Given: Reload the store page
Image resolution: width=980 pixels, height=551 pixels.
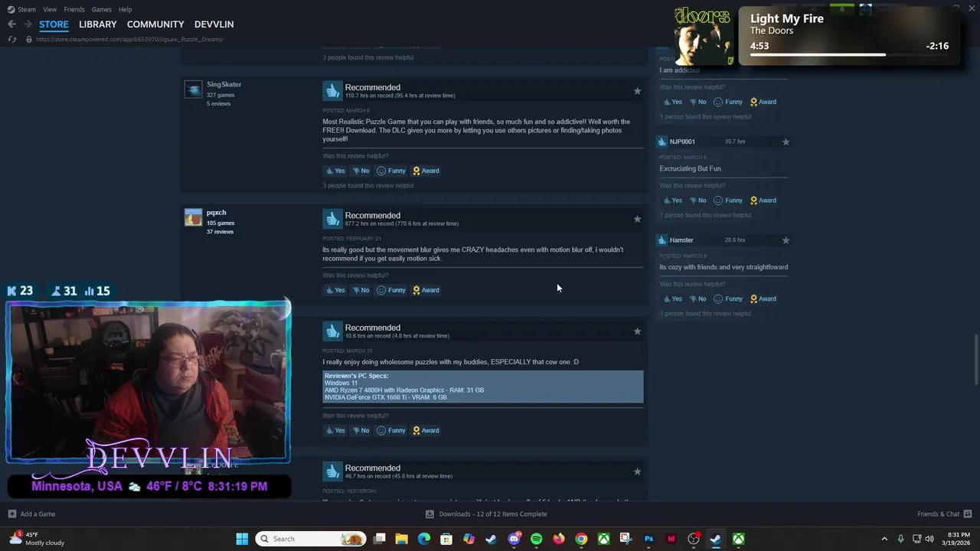Looking at the screenshot, I should point(11,39).
